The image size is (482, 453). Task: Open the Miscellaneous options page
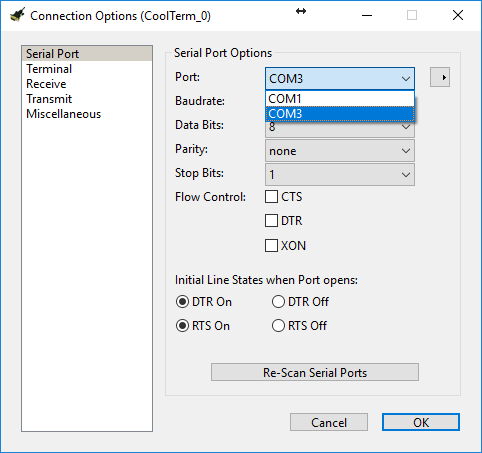point(64,114)
